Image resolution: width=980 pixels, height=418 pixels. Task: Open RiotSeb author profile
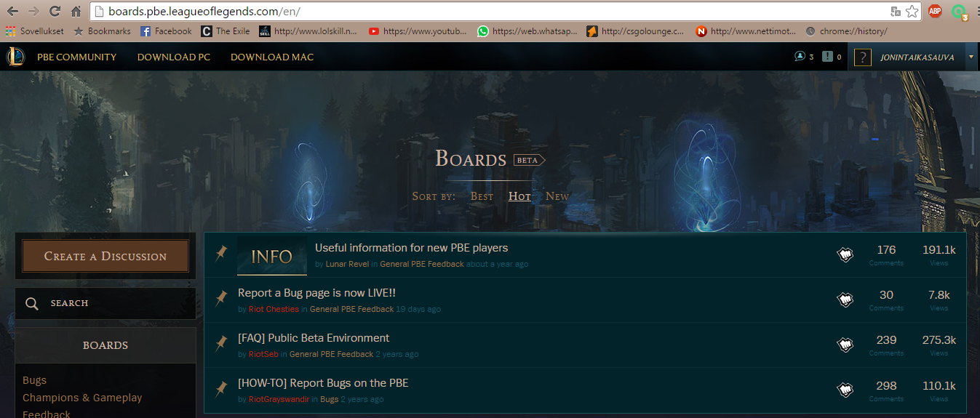[263, 354]
